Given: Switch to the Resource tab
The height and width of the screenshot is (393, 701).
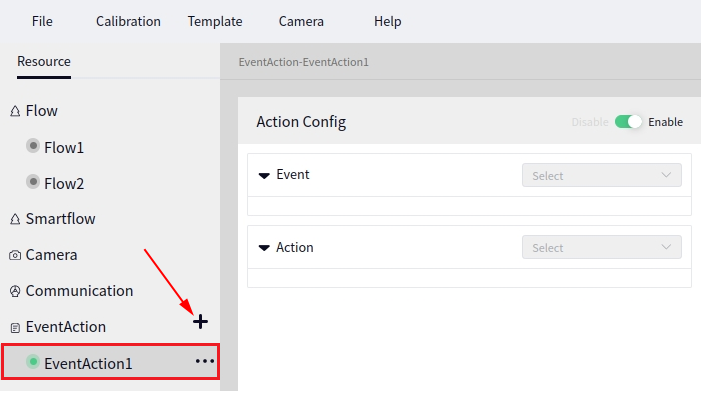Looking at the screenshot, I should point(44,61).
